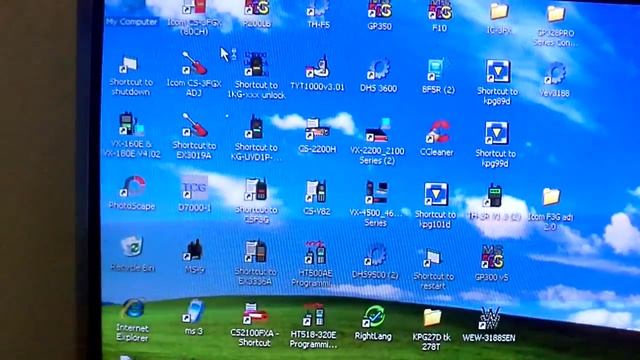Open VX-160E V4.02 shortcut
This screenshot has width=640, height=360.
coord(131,135)
